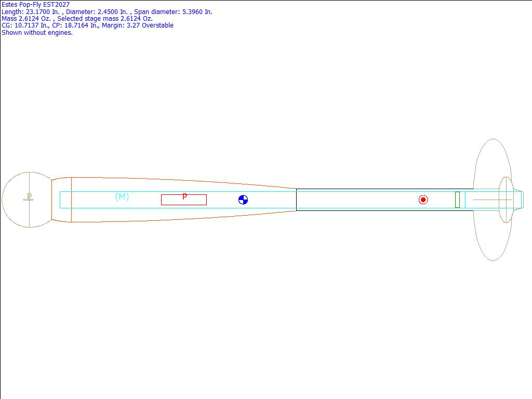Select the small P symbol inside the ball

pyautogui.click(x=29, y=197)
